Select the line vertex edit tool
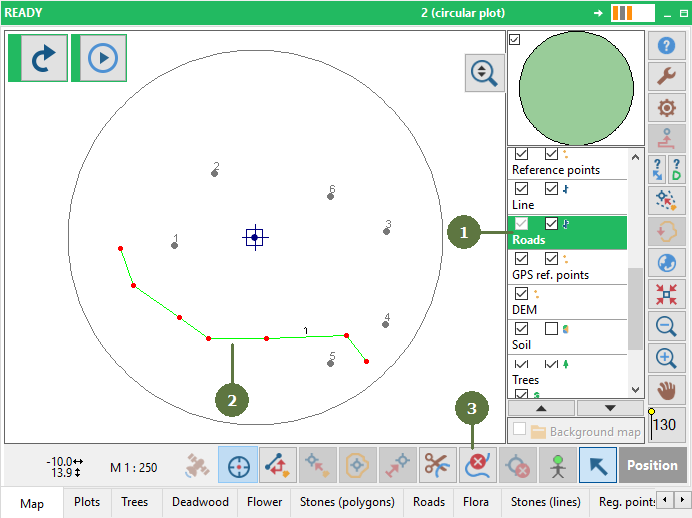The image size is (692, 518). tap(278, 465)
